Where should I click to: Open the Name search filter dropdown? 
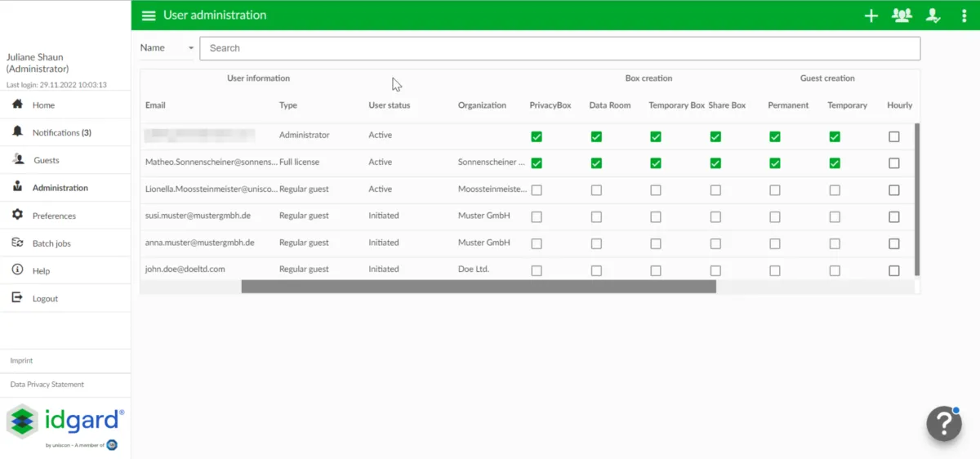click(167, 48)
